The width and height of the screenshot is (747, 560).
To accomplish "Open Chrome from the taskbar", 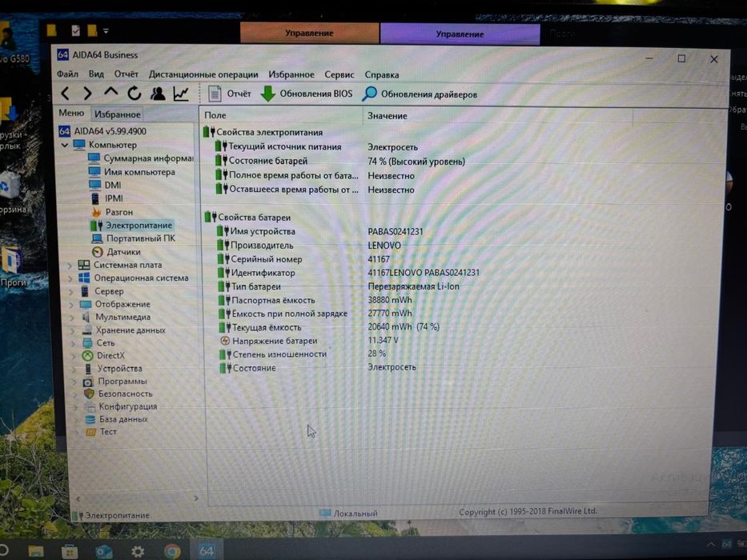I will 172,551.
